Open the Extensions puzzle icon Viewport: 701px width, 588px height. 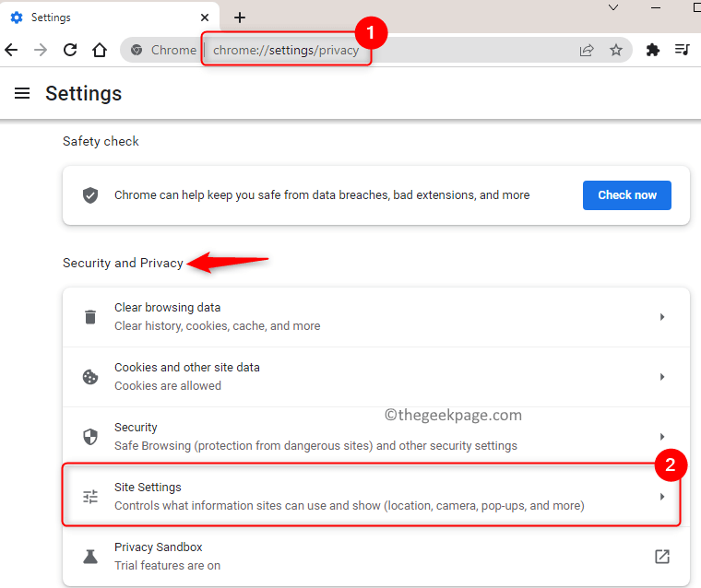pyautogui.click(x=653, y=50)
